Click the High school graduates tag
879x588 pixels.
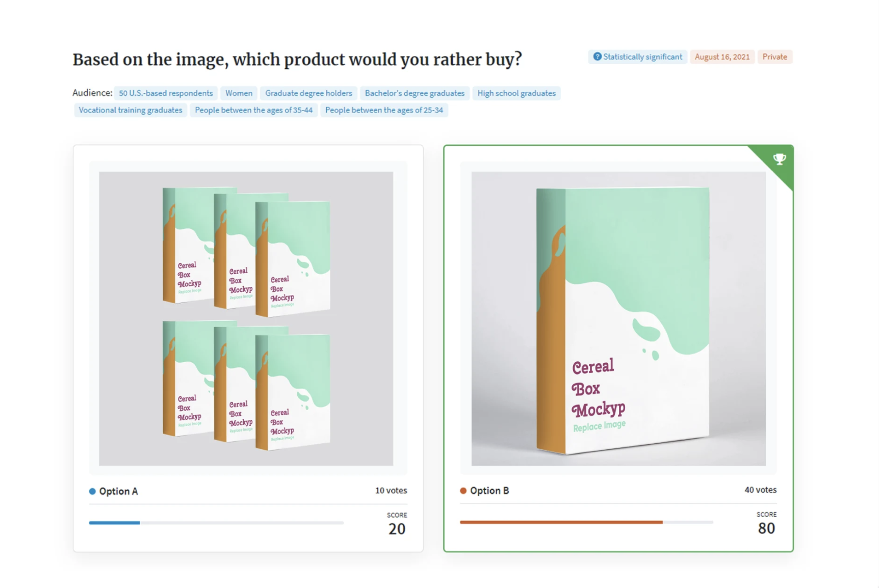point(516,93)
